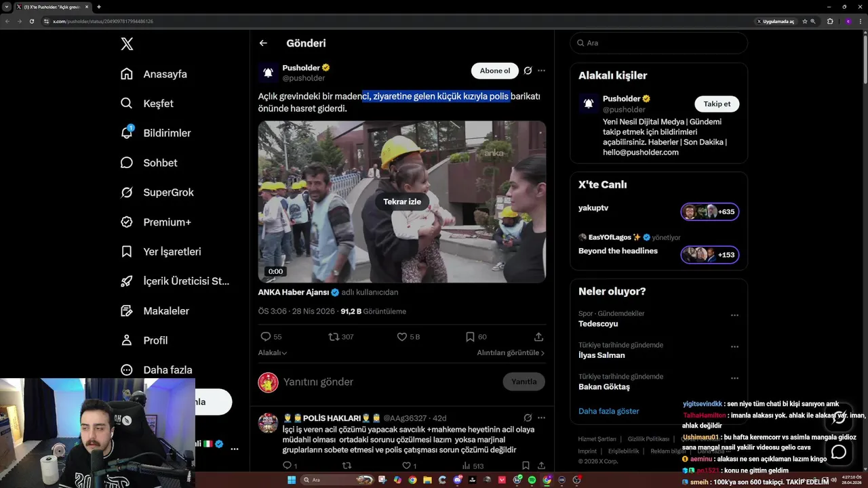Open Sohbet chat page
This screenshot has width=868, height=488.
(x=149, y=163)
